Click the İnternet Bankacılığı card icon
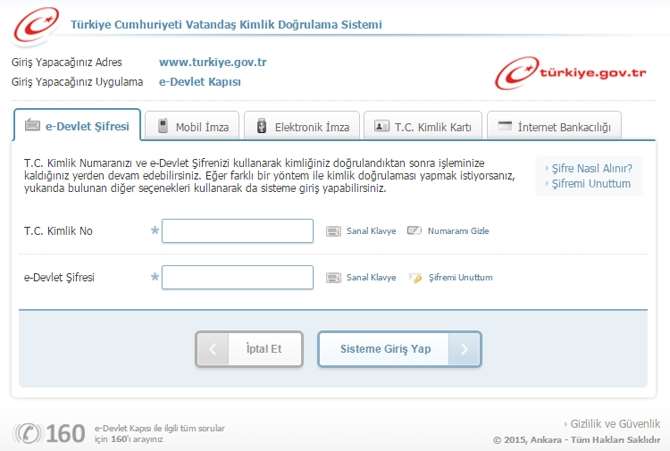The image size is (670, 451). 505,126
